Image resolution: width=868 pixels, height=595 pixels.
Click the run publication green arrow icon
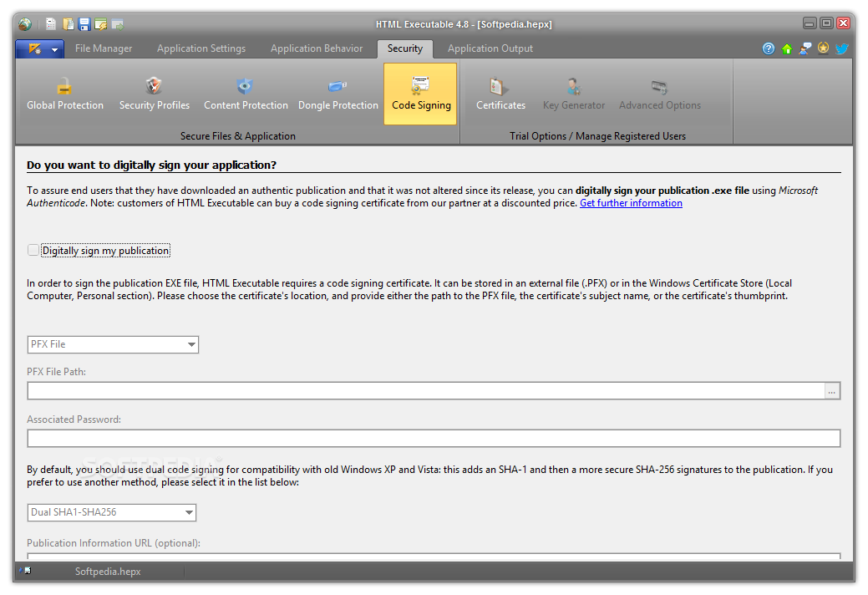click(117, 24)
